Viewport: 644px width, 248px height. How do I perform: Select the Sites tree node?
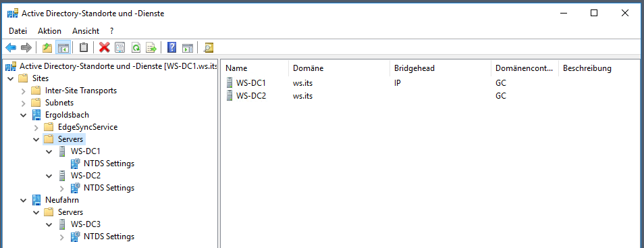[x=41, y=78]
